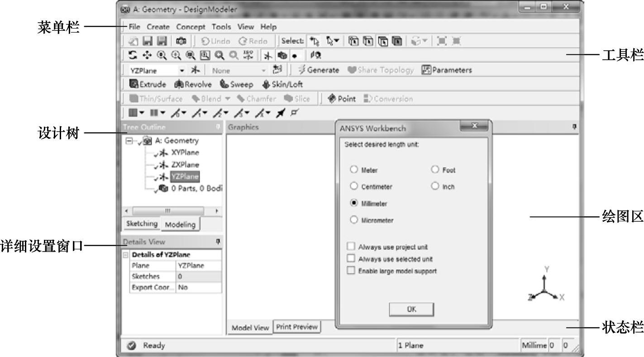
Task: Click the Point tool
Action: pos(342,99)
